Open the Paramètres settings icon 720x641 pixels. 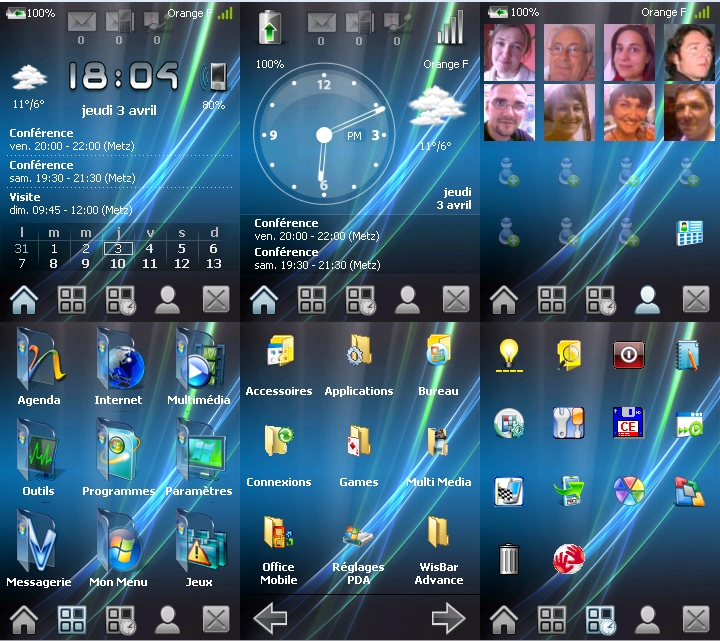199,450
